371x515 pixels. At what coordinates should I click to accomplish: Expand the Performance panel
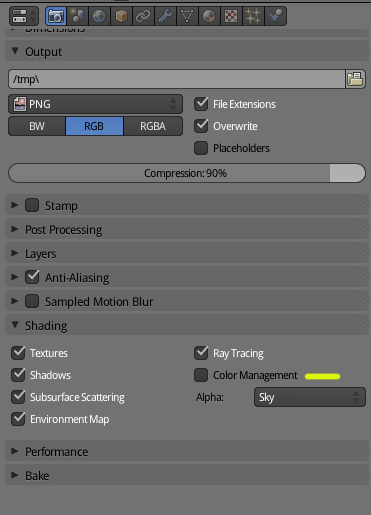[x=187, y=452]
